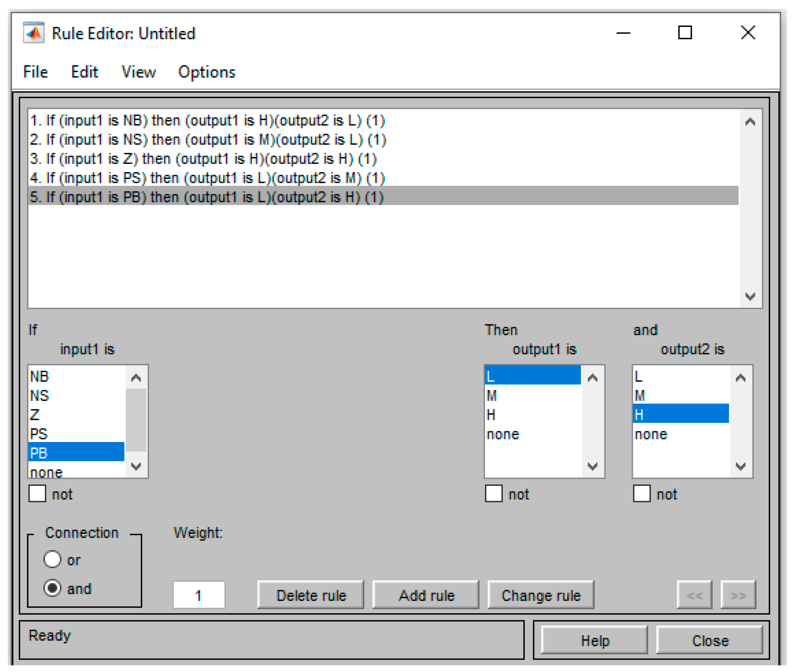Viewport: 796px width, 672px height.
Task: Pick 'none' in the output2 list
Action: coord(651,434)
